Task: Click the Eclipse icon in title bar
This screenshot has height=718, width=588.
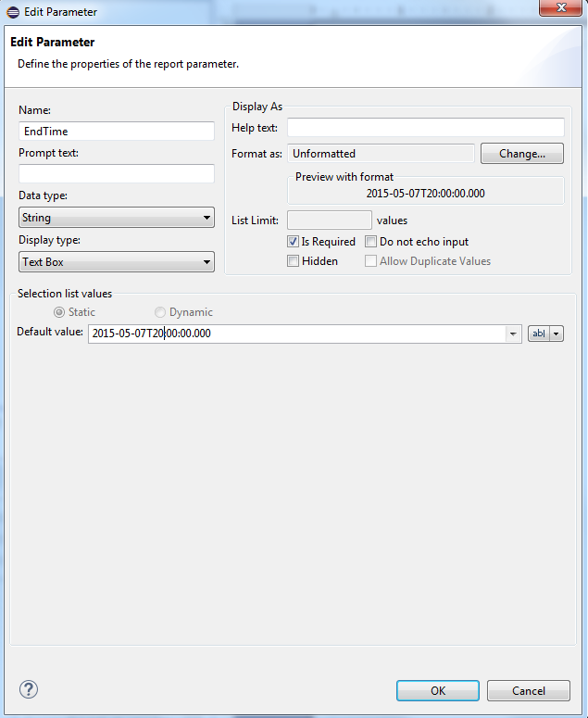Action: (x=11, y=12)
